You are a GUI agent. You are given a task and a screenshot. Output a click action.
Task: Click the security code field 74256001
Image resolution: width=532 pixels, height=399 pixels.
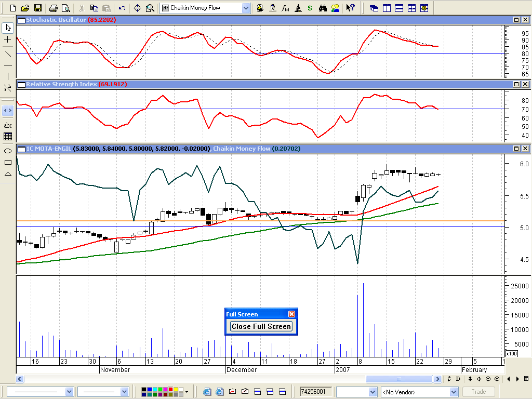(x=316, y=392)
